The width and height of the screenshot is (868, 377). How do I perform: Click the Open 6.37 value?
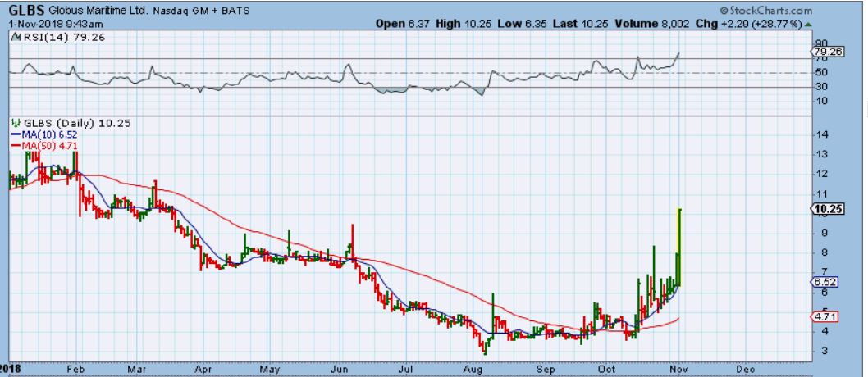click(x=404, y=24)
